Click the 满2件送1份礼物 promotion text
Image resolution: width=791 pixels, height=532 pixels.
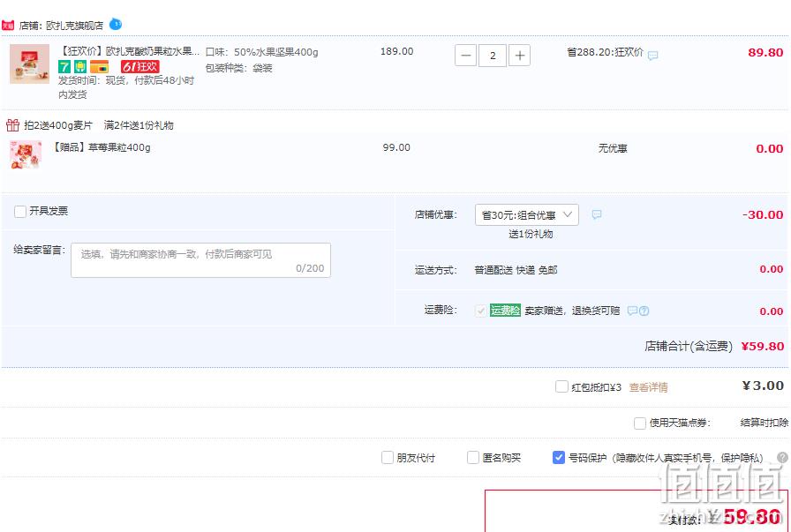coord(139,125)
